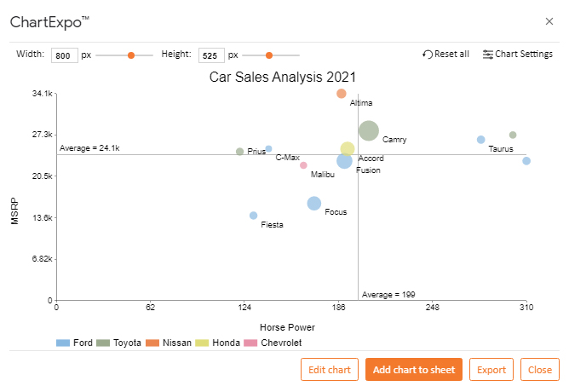Click the Export button
569x392 pixels.
click(x=491, y=370)
